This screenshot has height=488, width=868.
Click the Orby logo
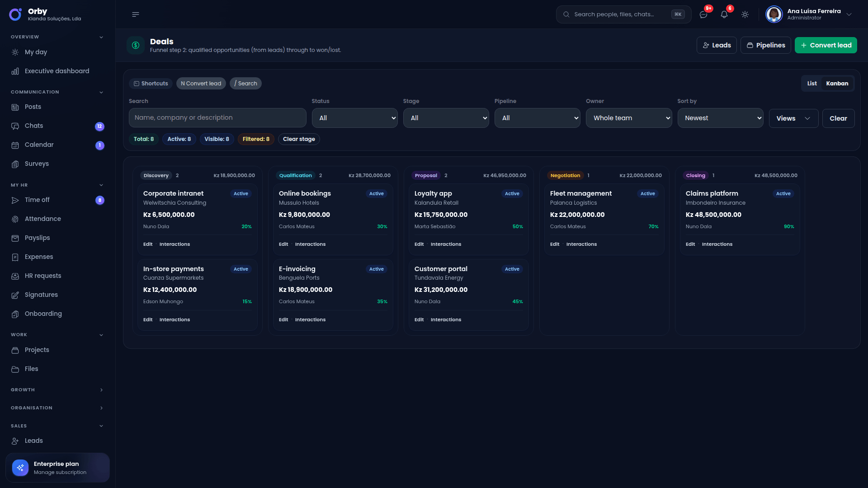(x=15, y=14)
